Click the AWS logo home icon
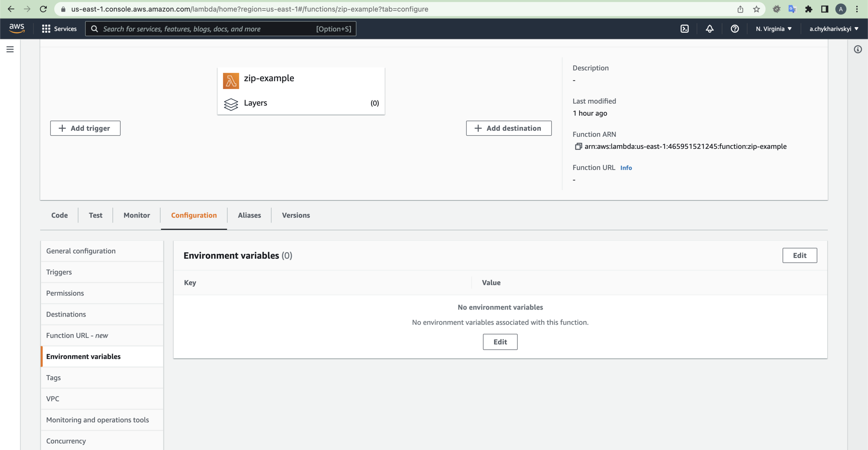868x450 pixels. (x=17, y=28)
